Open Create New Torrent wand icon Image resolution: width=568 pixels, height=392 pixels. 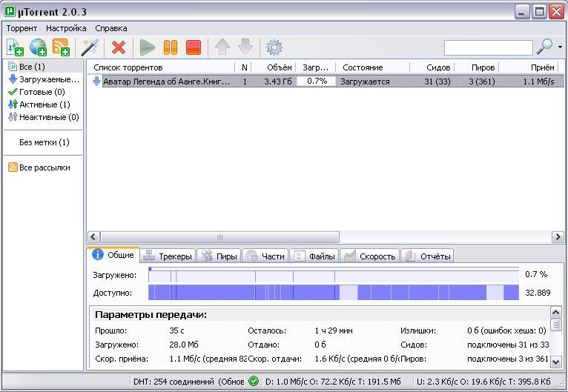[x=90, y=47]
